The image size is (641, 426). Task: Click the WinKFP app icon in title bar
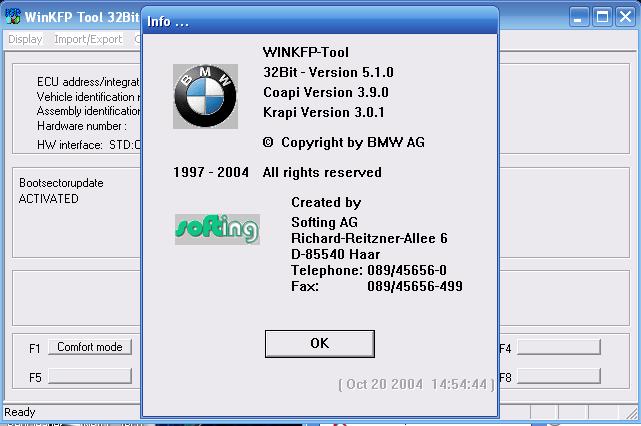click(14, 16)
